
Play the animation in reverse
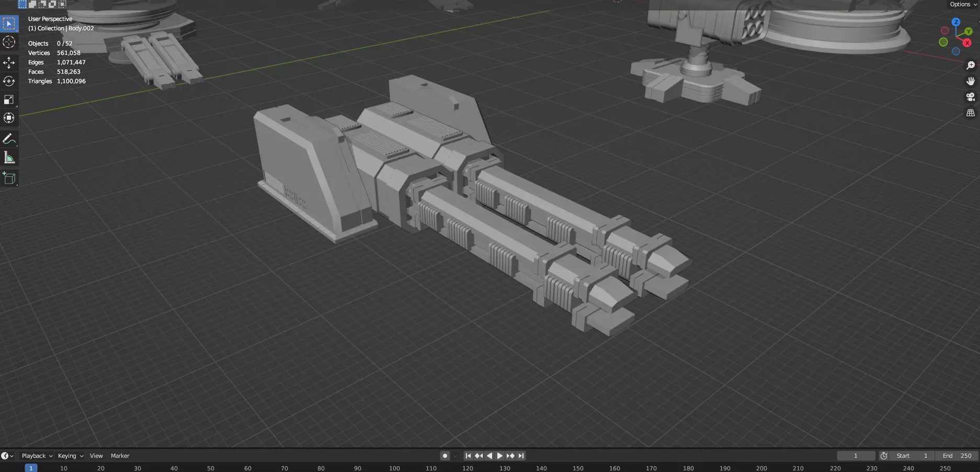pos(489,456)
